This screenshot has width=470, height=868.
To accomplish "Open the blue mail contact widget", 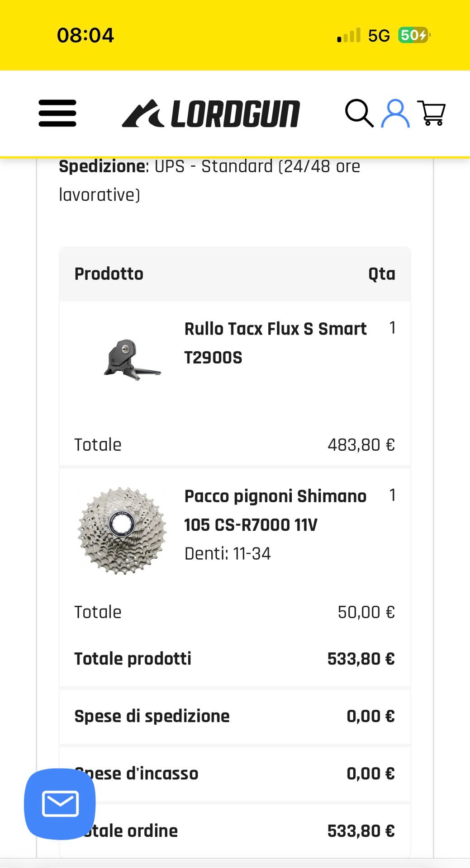I will coord(60,804).
